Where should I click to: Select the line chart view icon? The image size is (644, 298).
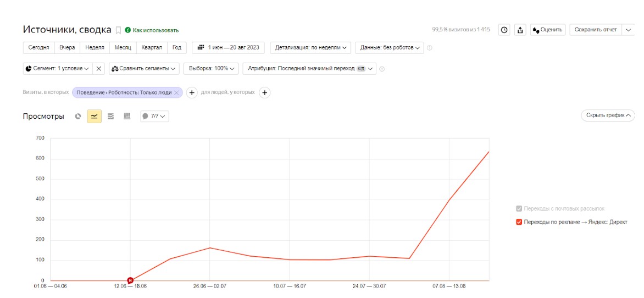[94, 117]
